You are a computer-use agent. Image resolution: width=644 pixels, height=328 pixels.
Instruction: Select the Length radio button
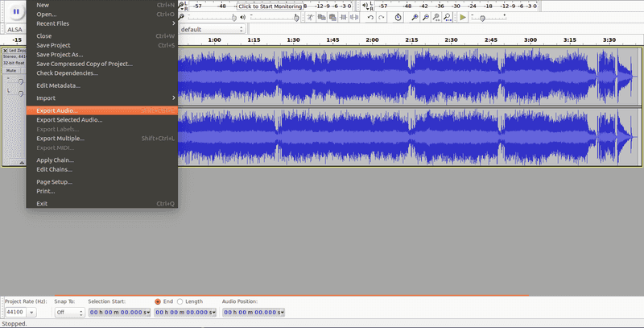(180, 301)
